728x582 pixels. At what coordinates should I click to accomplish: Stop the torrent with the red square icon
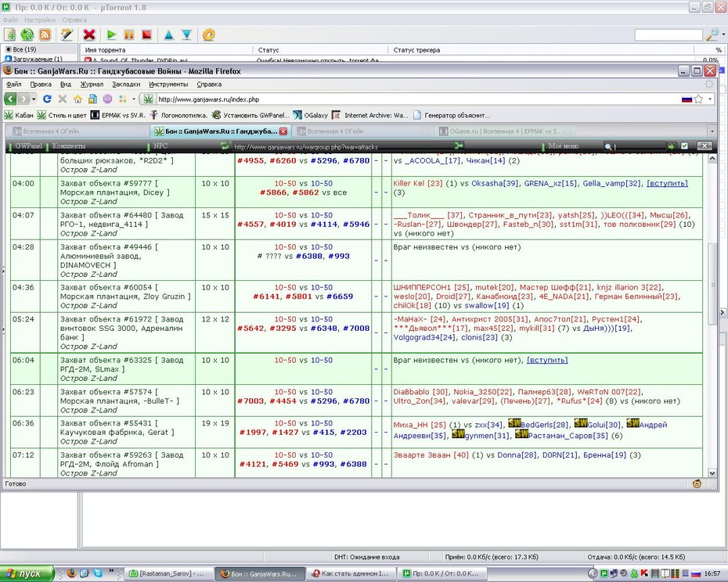(146, 34)
